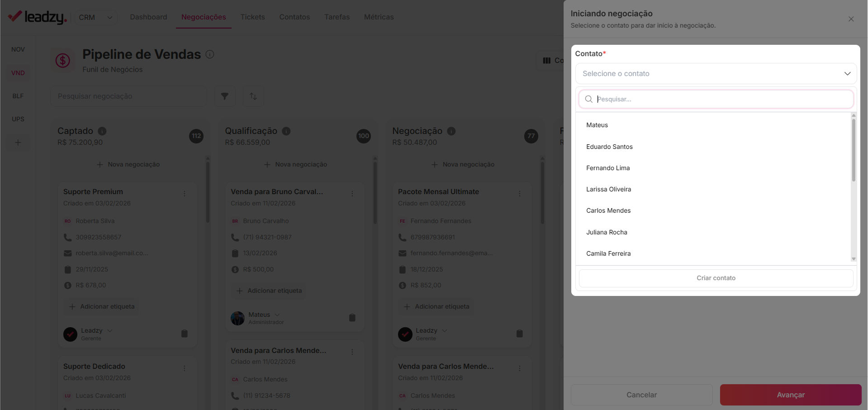Select contact Eduardo Santos
Image resolution: width=868 pixels, height=410 pixels.
(x=713, y=147)
